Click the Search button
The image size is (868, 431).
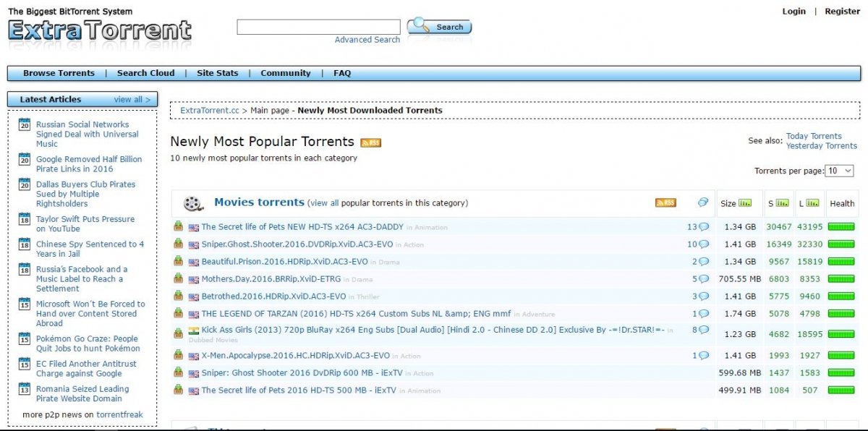(440, 27)
